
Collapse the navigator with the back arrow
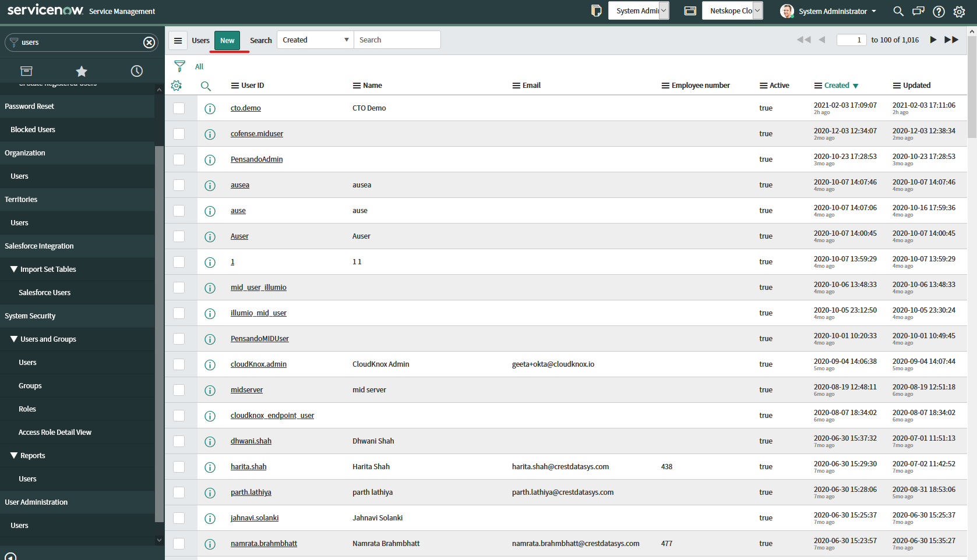pyautogui.click(x=10, y=556)
